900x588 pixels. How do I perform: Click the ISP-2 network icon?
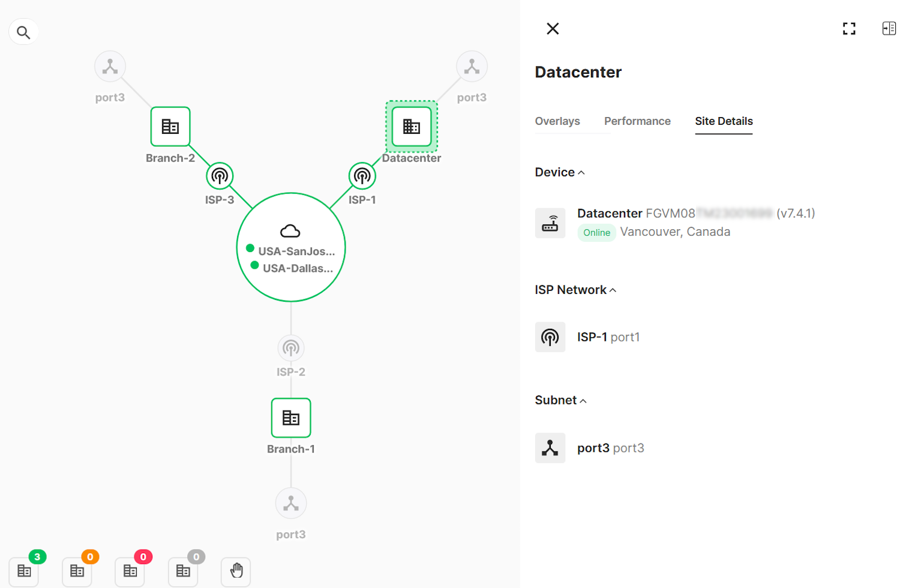pos(290,347)
